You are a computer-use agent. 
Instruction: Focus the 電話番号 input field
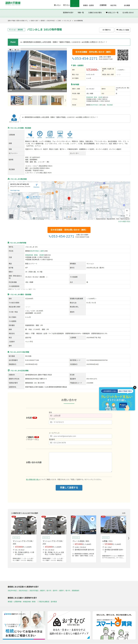pos(80,443)
